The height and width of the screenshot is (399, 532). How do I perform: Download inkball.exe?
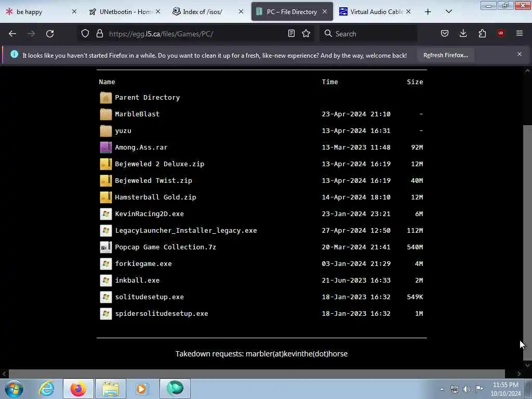(x=137, y=280)
